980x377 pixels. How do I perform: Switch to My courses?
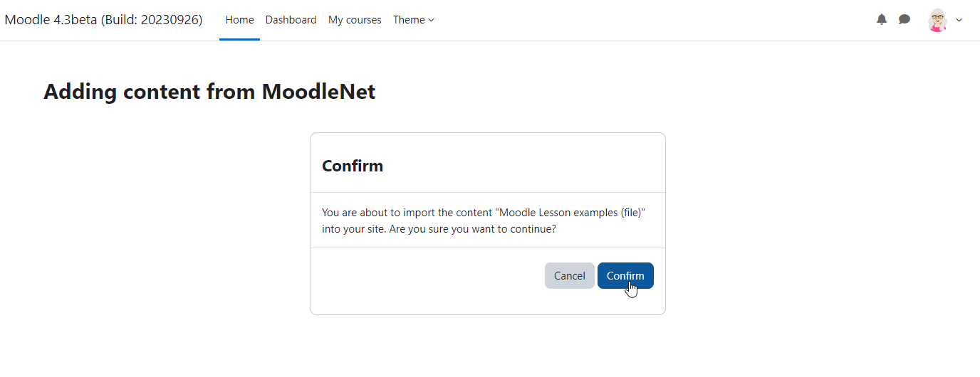click(355, 20)
